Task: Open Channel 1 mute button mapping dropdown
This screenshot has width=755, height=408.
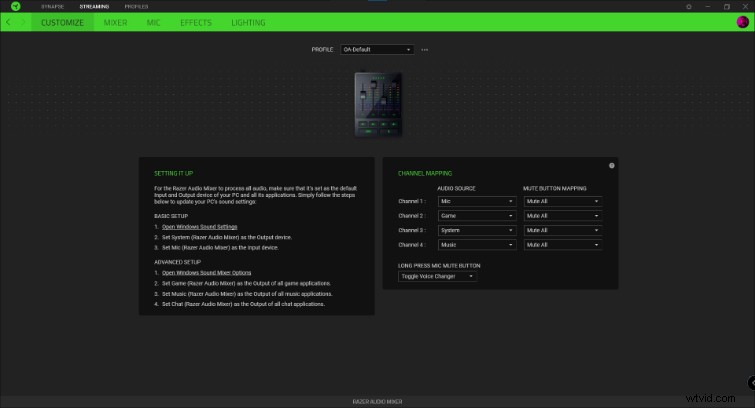Action: point(562,201)
